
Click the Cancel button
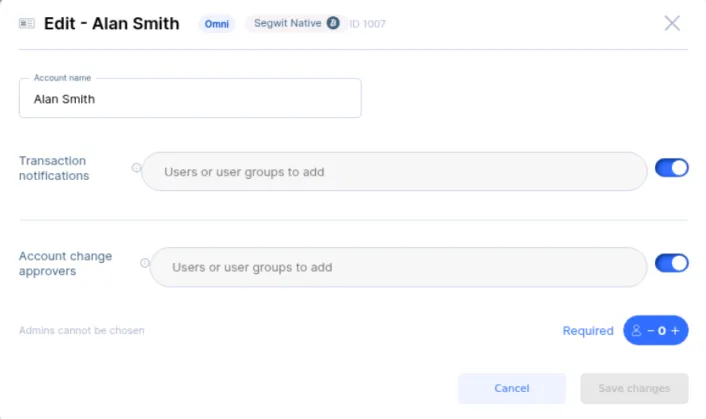(512, 388)
